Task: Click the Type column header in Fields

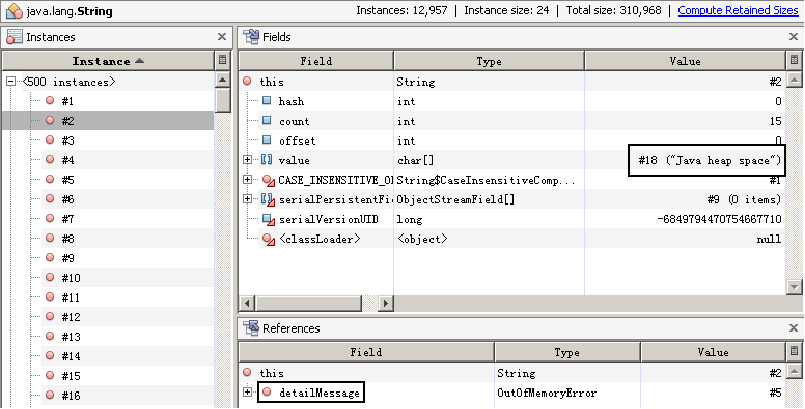Action: coord(488,62)
